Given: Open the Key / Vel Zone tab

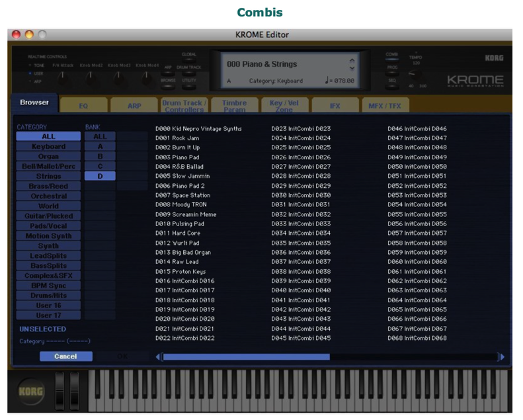Looking at the screenshot, I should [x=284, y=105].
